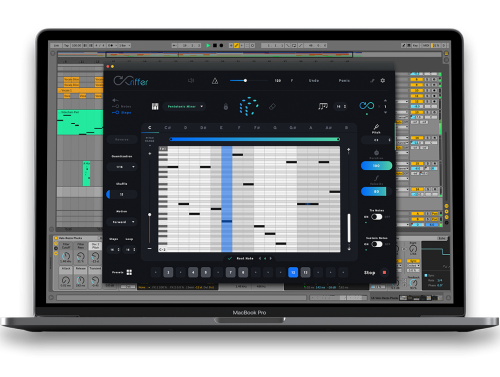Click the infinity loop icon
500x377 pixels.
(x=367, y=106)
